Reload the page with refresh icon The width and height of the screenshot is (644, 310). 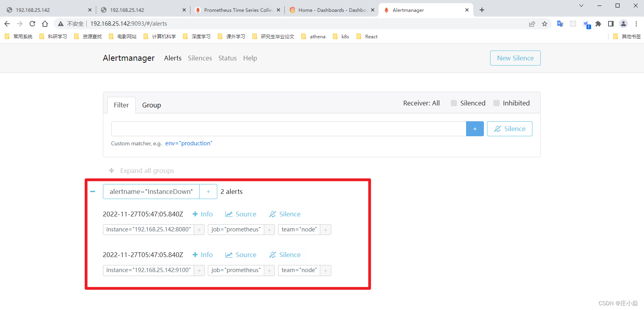[x=32, y=24]
